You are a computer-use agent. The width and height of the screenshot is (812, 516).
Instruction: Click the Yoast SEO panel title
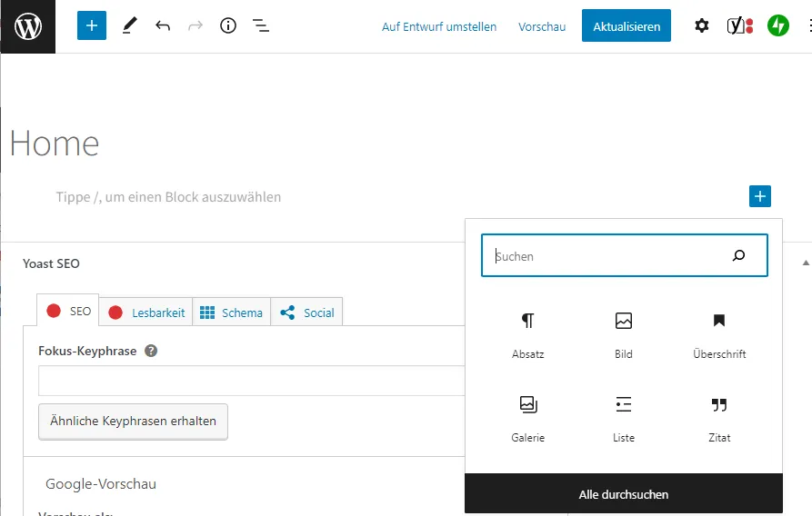click(51, 263)
